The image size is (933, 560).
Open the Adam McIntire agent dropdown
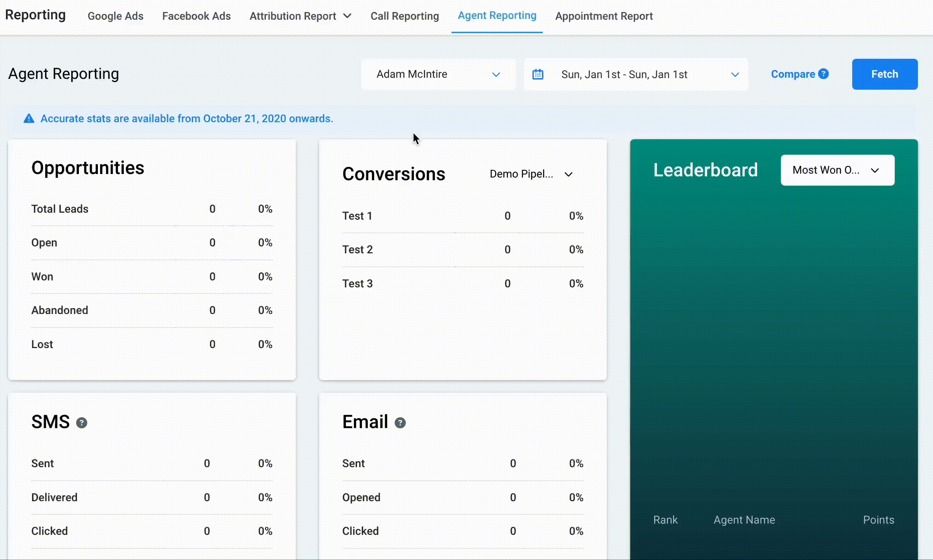[438, 74]
